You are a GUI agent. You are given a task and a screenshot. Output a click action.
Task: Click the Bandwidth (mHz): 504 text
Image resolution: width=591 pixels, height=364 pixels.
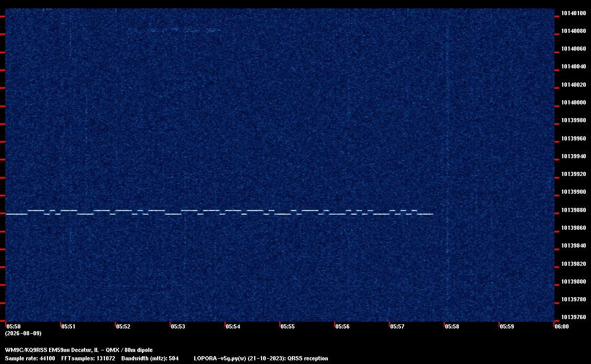click(150, 358)
